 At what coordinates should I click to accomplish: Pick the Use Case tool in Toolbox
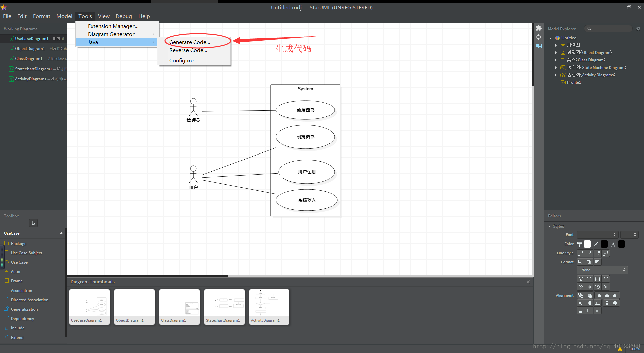point(19,262)
